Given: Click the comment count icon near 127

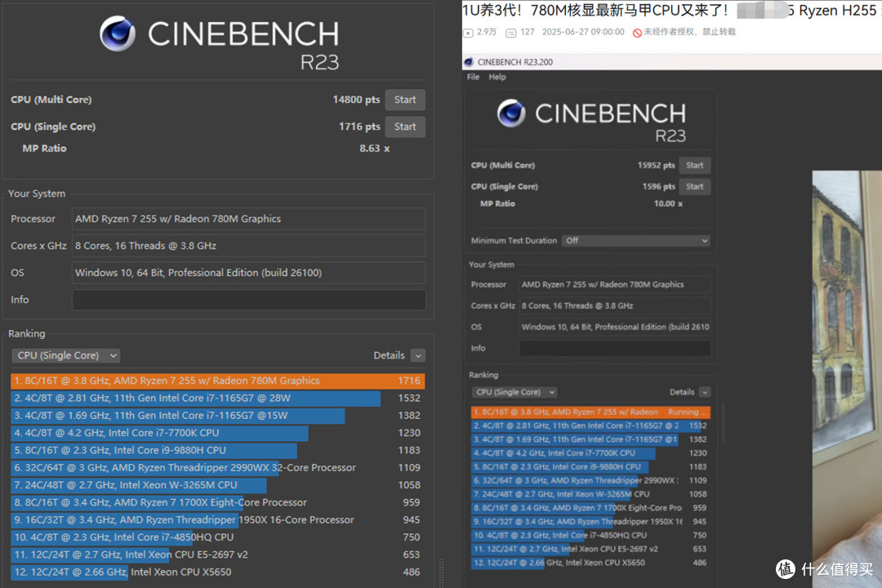Looking at the screenshot, I should (x=510, y=33).
